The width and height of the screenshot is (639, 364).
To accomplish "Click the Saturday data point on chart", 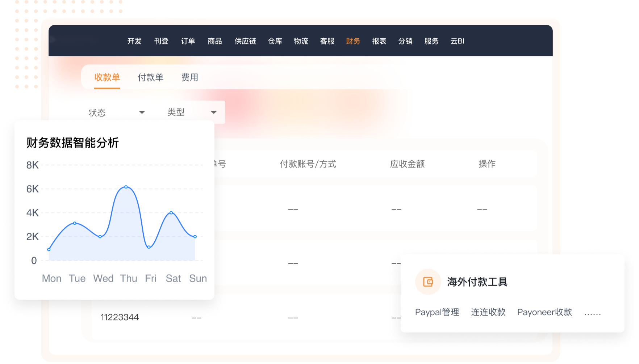I will [x=171, y=213].
